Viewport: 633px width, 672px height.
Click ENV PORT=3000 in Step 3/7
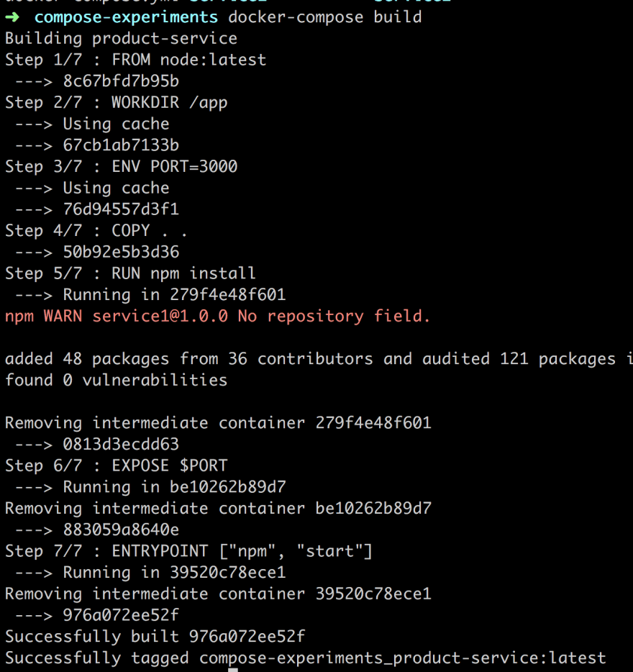[174, 167]
